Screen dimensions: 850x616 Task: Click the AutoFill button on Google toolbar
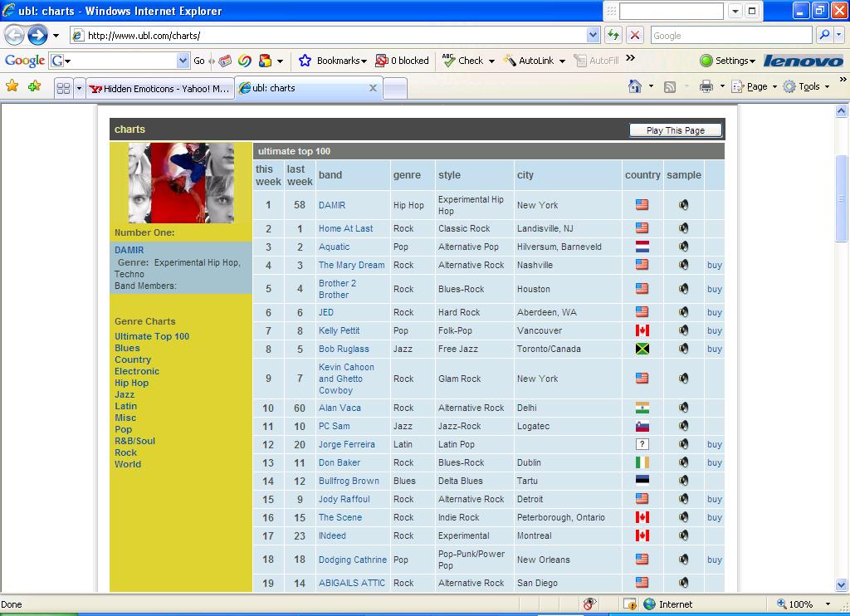click(596, 61)
